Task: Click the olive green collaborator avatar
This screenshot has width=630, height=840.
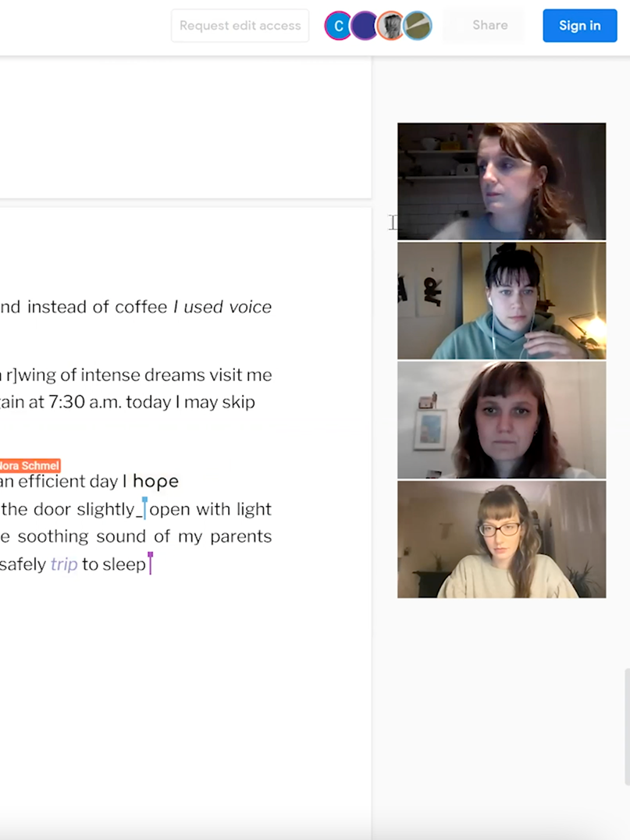Action: coord(418,25)
